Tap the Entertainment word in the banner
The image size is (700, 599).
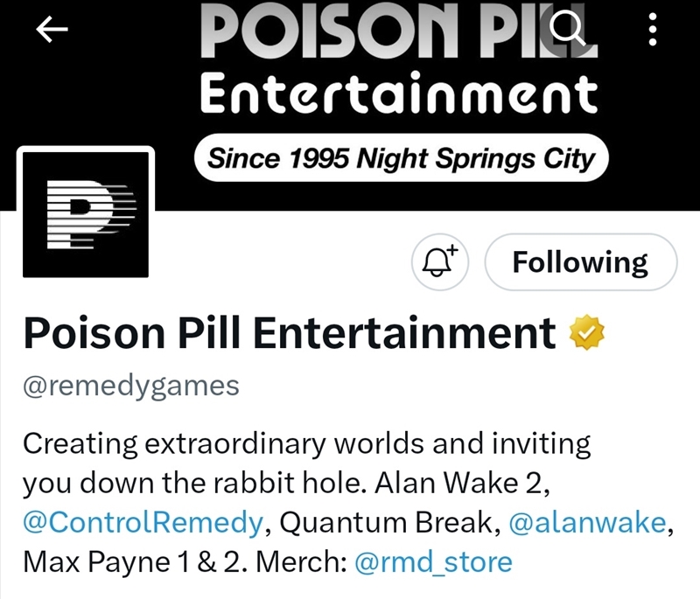coord(399,95)
